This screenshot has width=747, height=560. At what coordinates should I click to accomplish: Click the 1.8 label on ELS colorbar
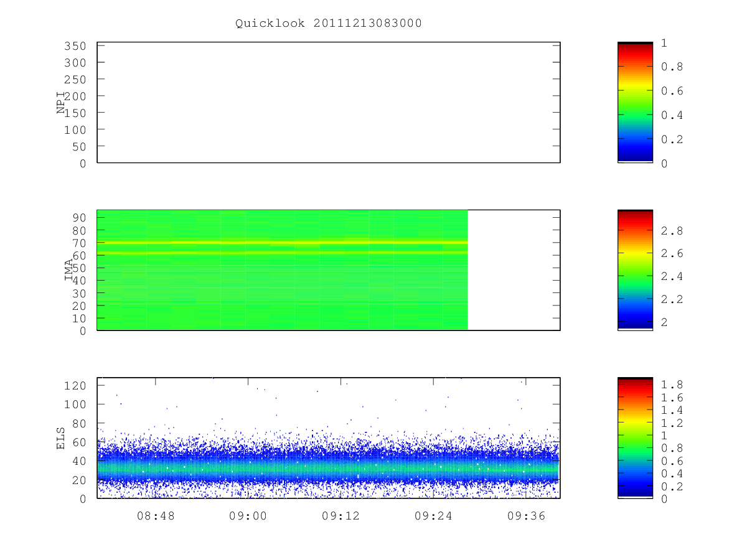point(672,384)
